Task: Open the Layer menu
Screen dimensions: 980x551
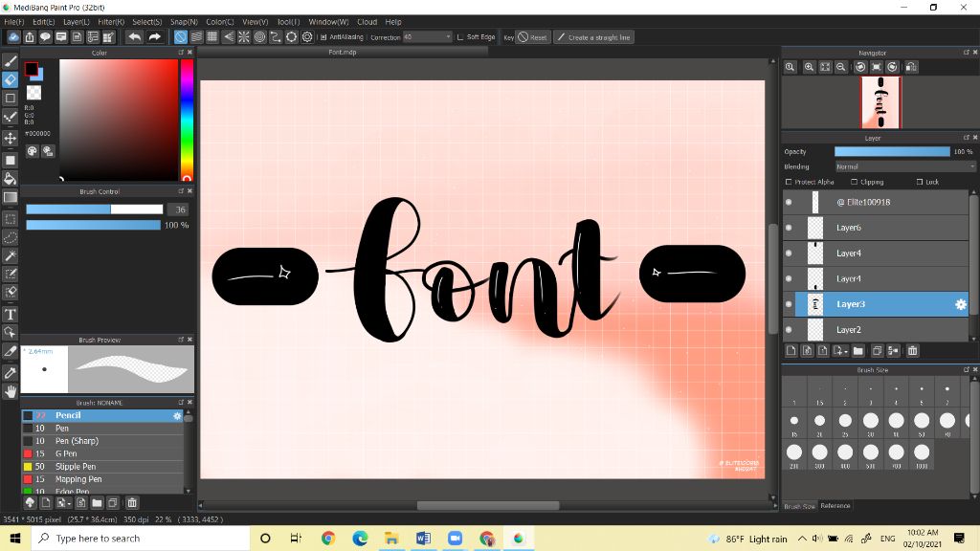Action: pyautogui.click(x=77, y=22)
